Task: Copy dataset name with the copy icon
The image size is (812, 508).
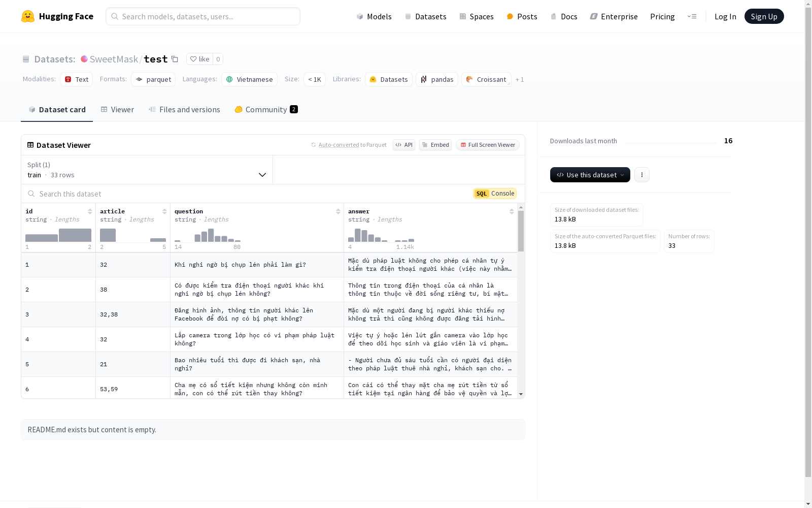Action: tap(175, 59)
